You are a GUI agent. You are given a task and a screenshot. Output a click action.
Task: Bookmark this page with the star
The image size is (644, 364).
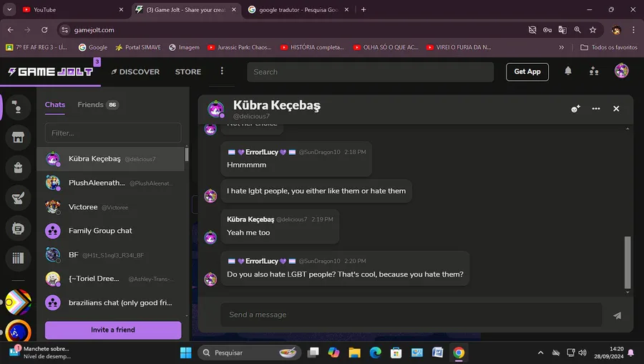(592, 30)
